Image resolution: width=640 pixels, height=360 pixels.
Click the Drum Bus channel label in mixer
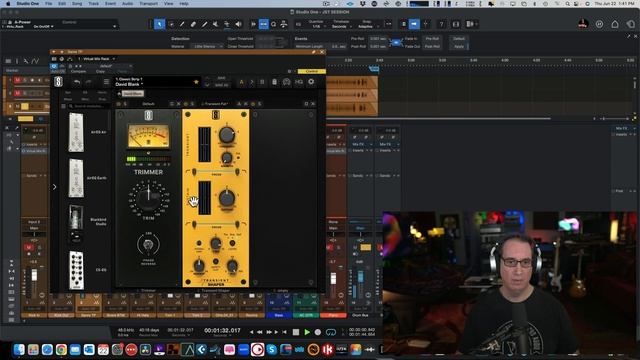point(360,315)
